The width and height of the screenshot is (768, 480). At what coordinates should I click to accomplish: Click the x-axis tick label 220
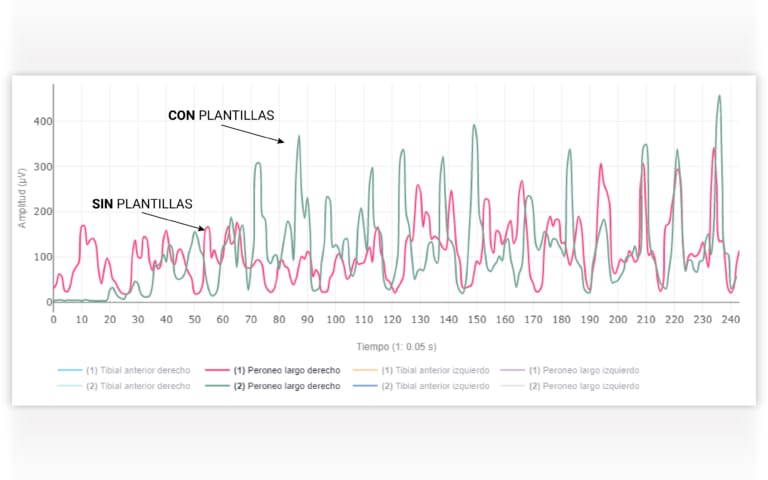tap(674, 320)
